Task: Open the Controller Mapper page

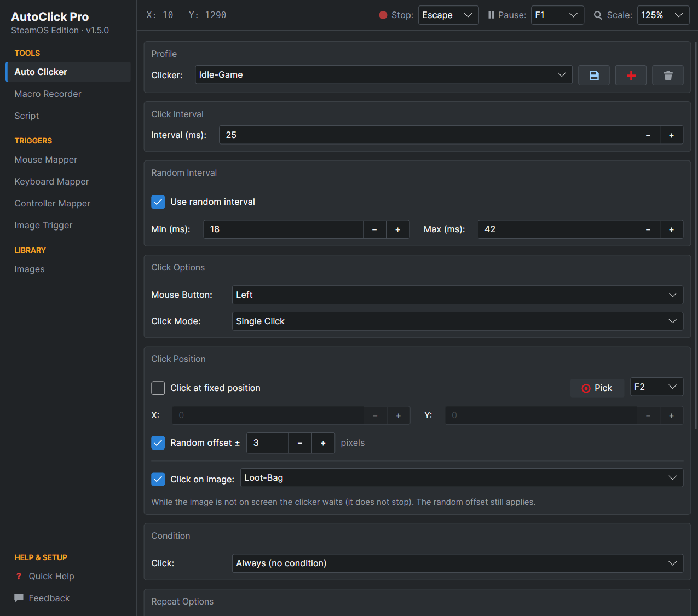Action: pos(68,204)
